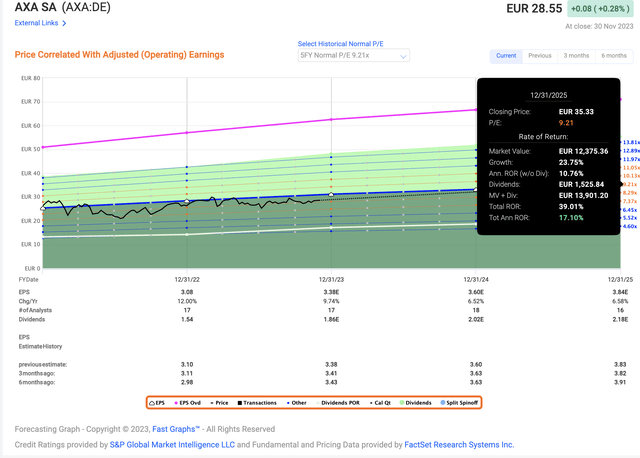Click the 9.74% Chg/Yr value
The width and height of the screenshot is (640, 458).
click(331, 301)
